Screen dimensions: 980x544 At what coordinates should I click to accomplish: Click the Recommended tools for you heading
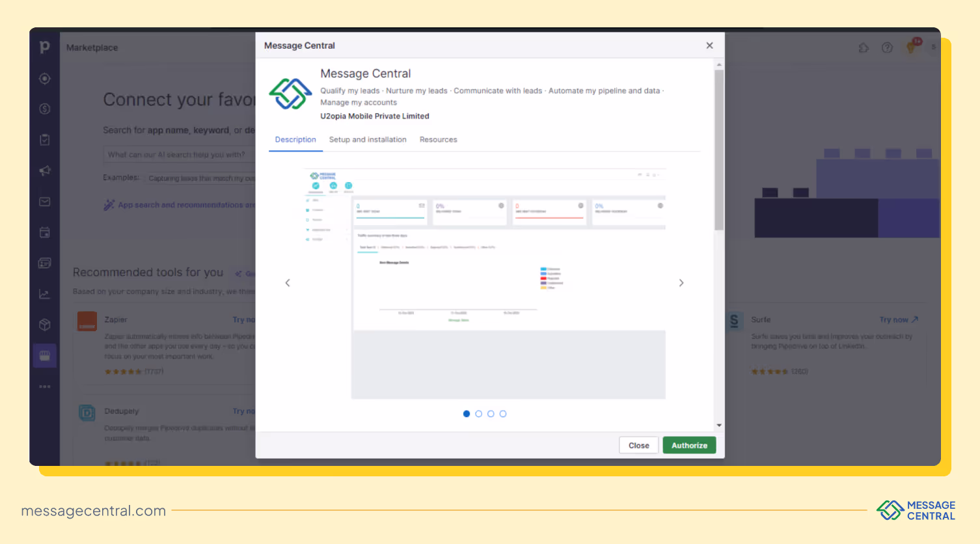pyautogui.click(x=148, y=272)
